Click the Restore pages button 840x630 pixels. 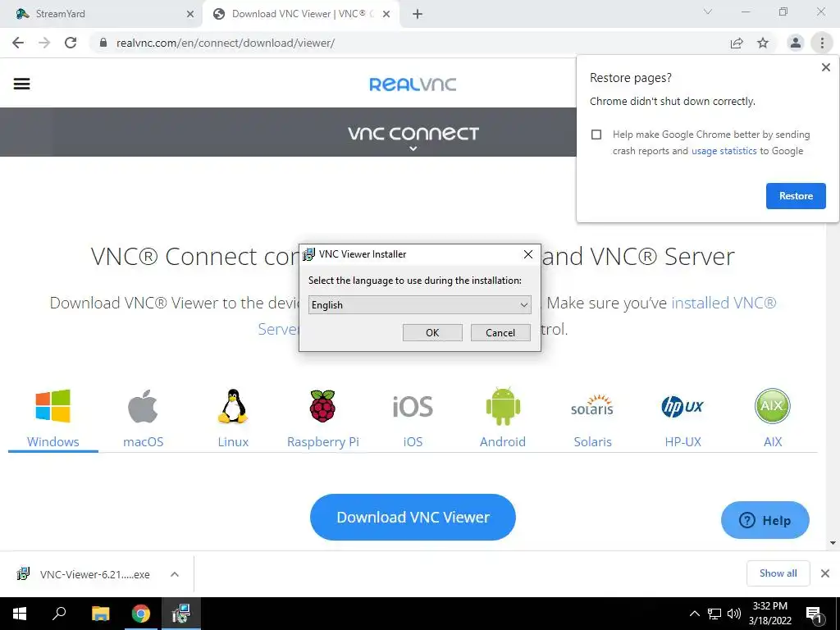796,196
